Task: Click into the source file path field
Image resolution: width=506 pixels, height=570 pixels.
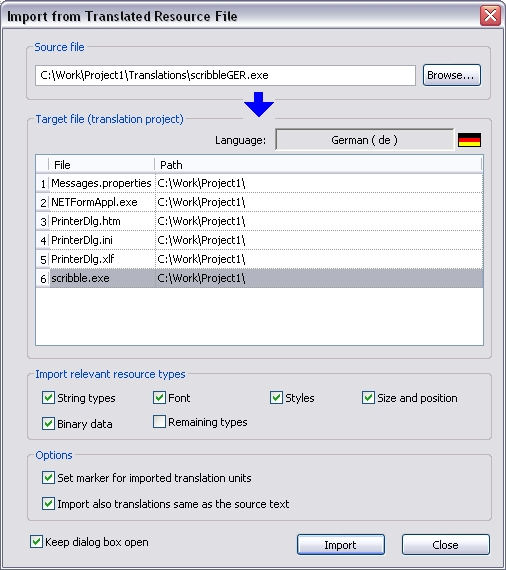Action: [x=225, y=75]
